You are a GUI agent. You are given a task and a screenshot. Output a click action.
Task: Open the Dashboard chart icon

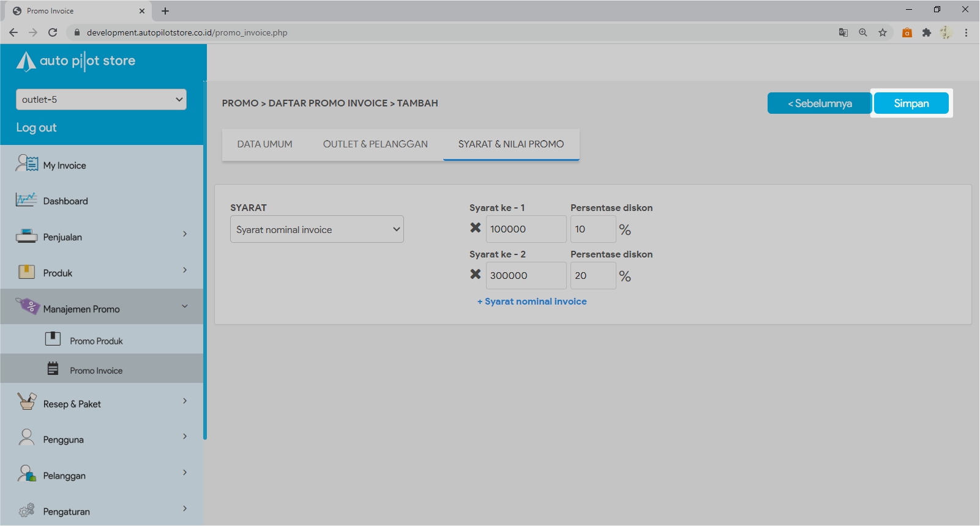[26, 200]
